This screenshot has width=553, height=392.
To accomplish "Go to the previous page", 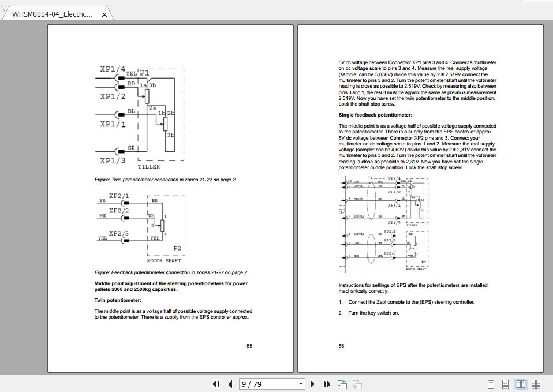I will pyautogui.click(x=229, y=383).
